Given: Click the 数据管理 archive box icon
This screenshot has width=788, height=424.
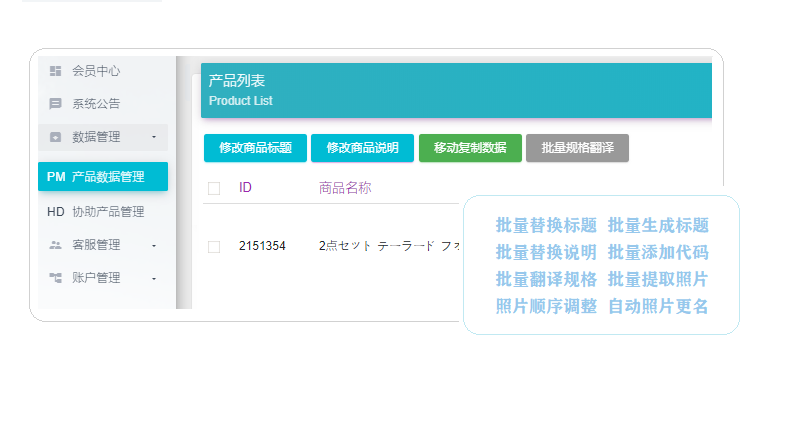Looking at the screenshot, I should click(55, 137).
